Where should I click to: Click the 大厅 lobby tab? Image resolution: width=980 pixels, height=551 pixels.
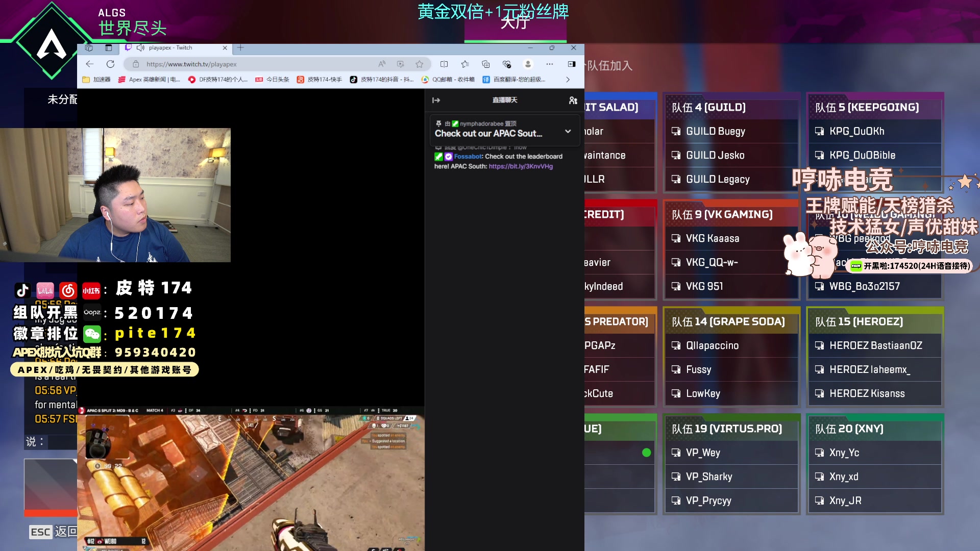tap(516, 23)
